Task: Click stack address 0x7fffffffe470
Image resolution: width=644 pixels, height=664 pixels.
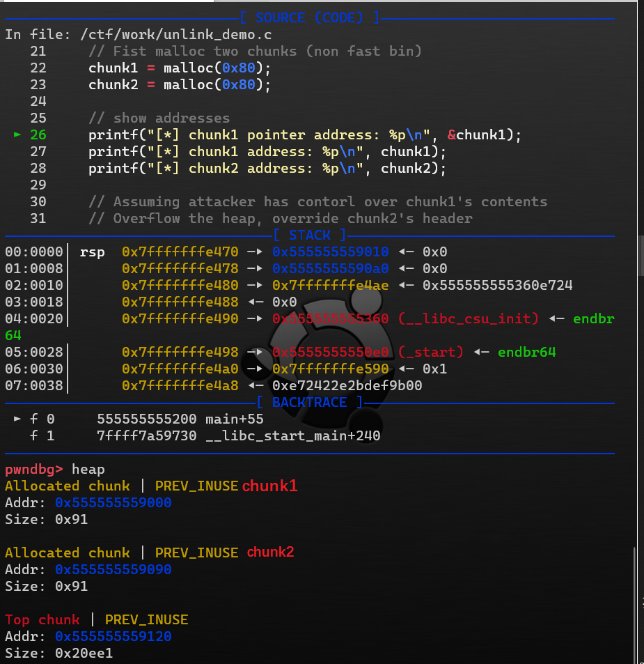Action: 180,252
